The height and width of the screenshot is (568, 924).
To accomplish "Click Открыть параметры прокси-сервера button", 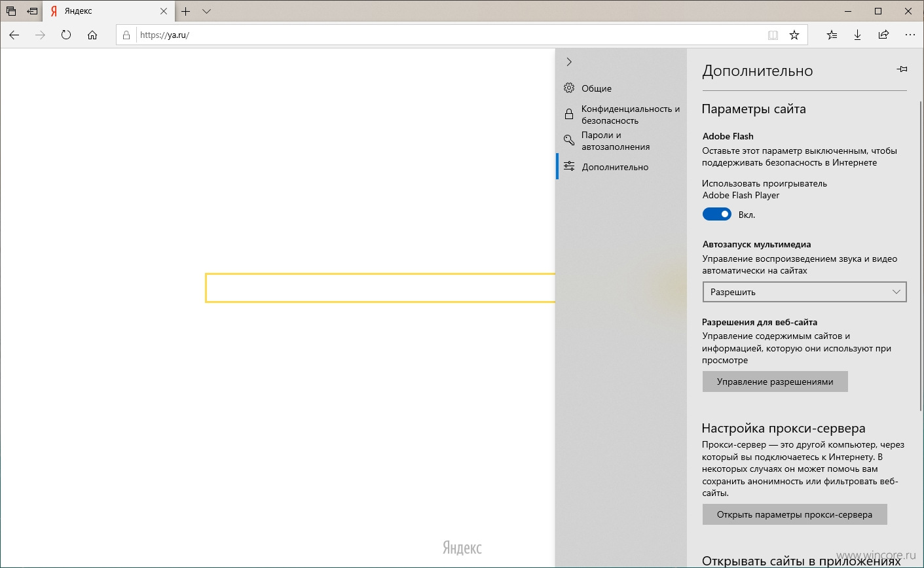I will pyautogui.click(x=795, y=514).
